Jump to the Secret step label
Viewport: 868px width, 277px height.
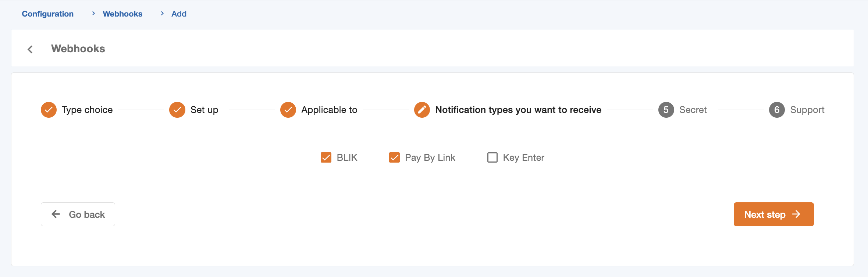coord(693,110)
